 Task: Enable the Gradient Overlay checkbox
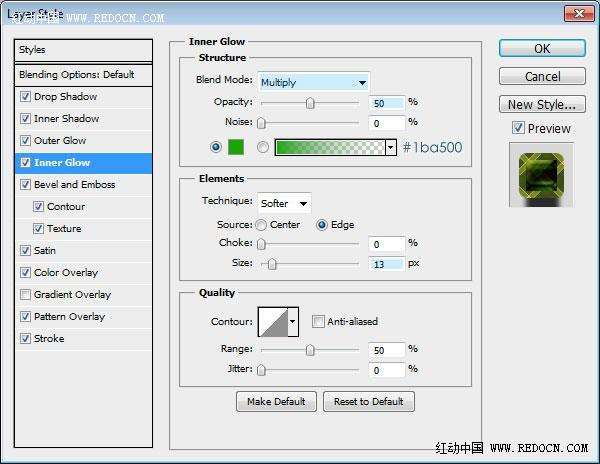25,295
